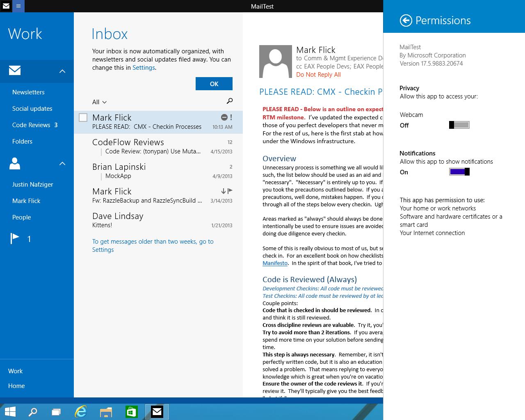
Task: Click the Work heading in sidebar
Action: tap(25, 34)
